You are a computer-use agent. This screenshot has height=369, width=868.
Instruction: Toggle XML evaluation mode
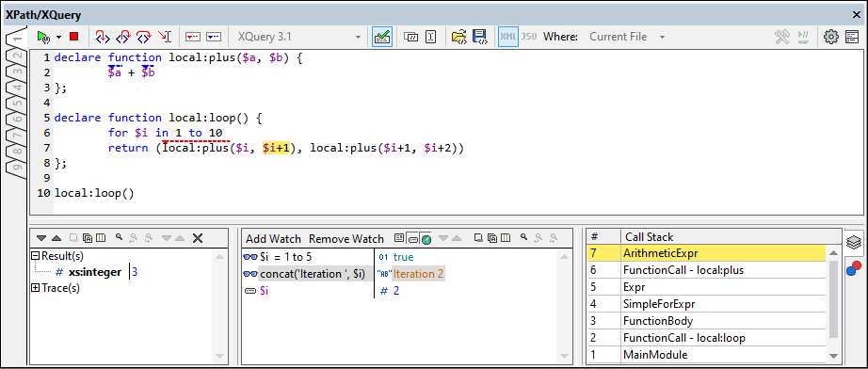coord(508,37)
